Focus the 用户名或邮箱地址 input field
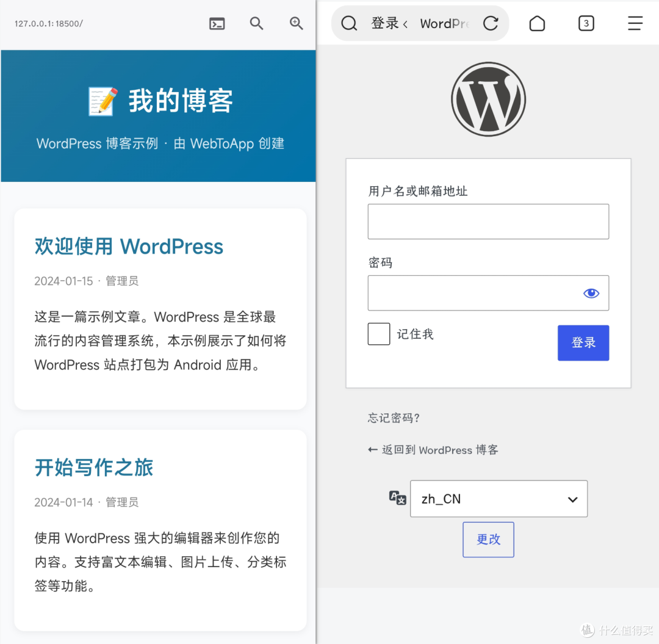This screenshot has width=659, height=644. (x=488, y=222)
